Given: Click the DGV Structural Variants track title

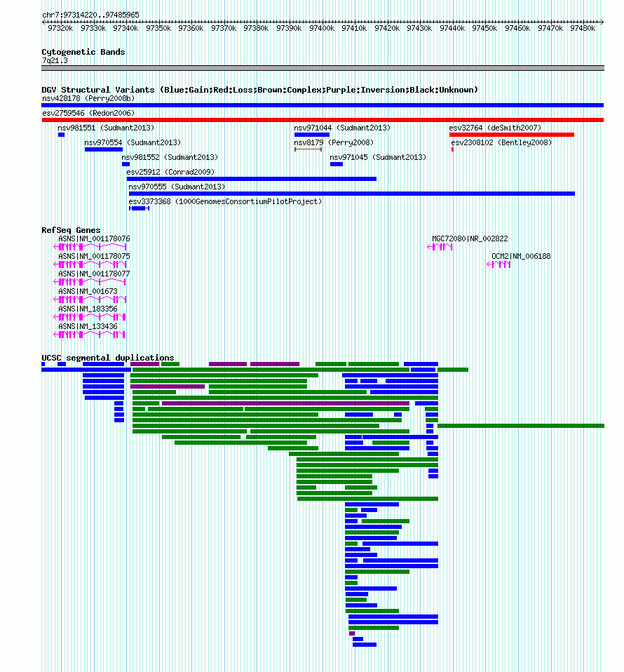Looking at the screenshot, I should point(259,90).
